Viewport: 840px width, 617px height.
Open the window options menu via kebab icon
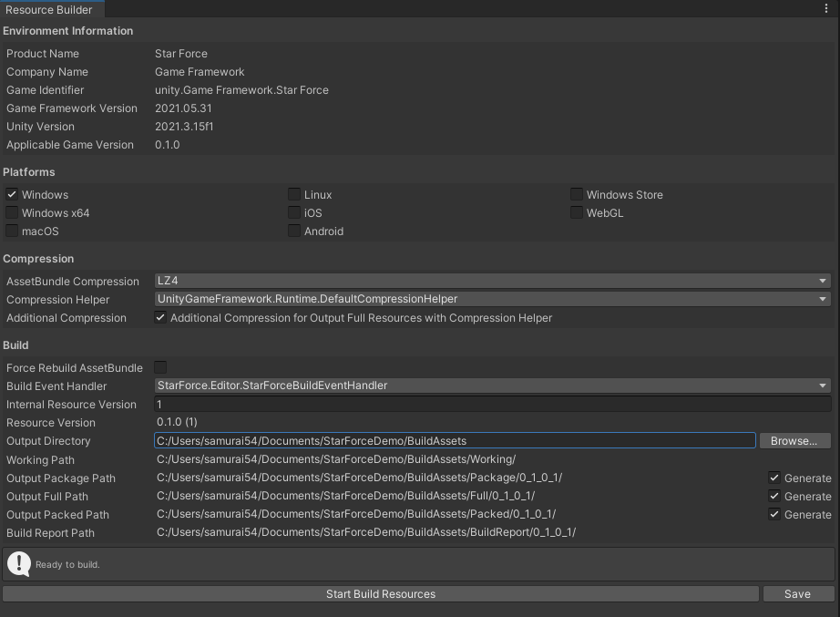(x=827, y=9)
